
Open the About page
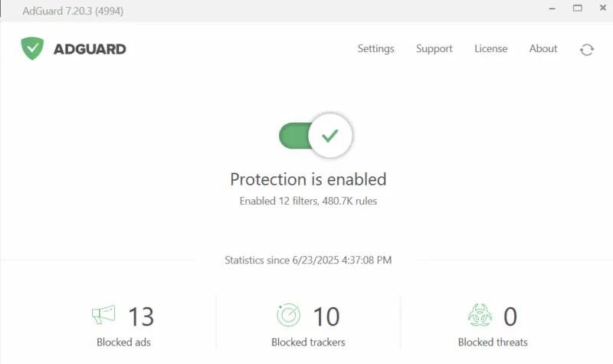(543, 48)
